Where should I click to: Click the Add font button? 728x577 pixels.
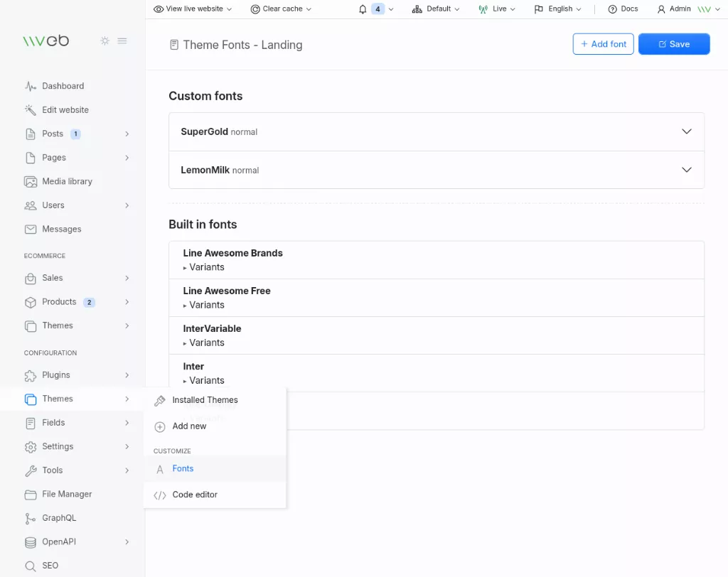(603, 44)
